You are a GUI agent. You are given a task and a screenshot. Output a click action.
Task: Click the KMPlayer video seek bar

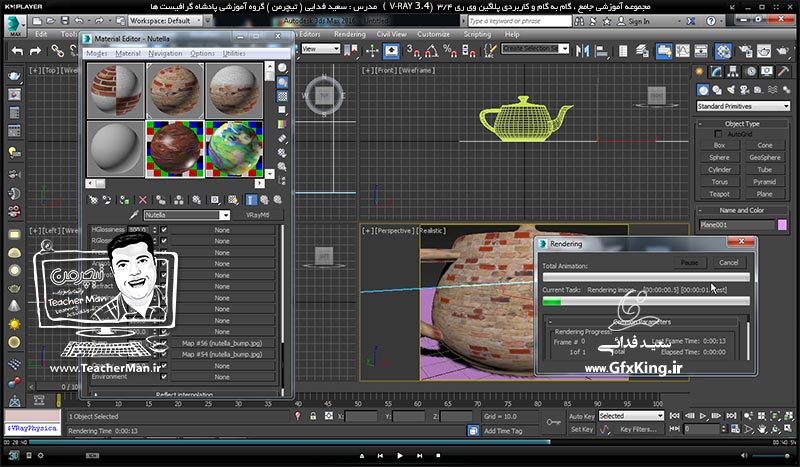pos(400,441)
